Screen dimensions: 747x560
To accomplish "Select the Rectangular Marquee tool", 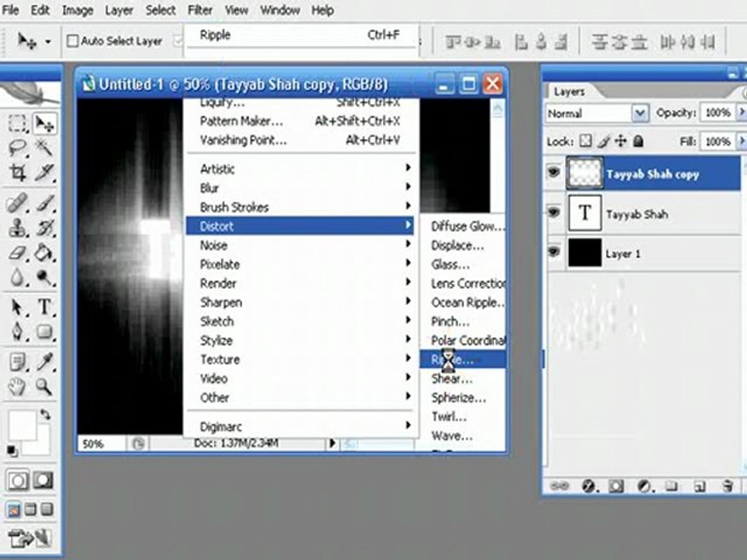I will pos(18,124).
